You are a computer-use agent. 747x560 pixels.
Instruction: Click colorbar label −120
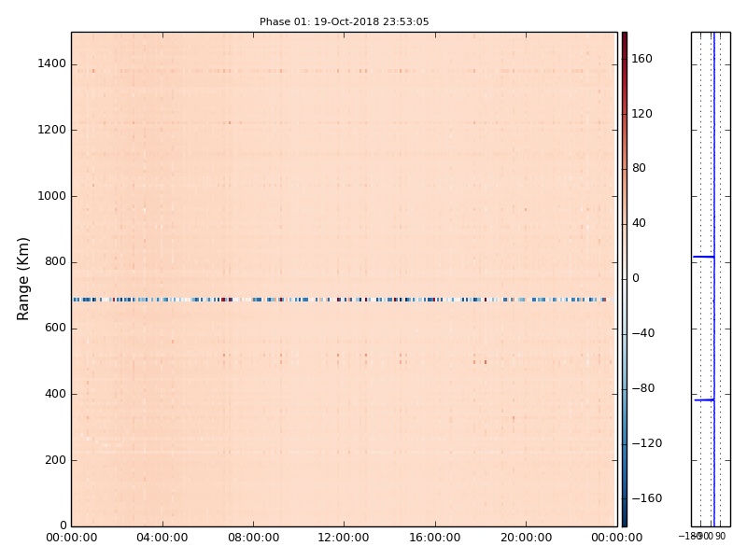[646, 444]
